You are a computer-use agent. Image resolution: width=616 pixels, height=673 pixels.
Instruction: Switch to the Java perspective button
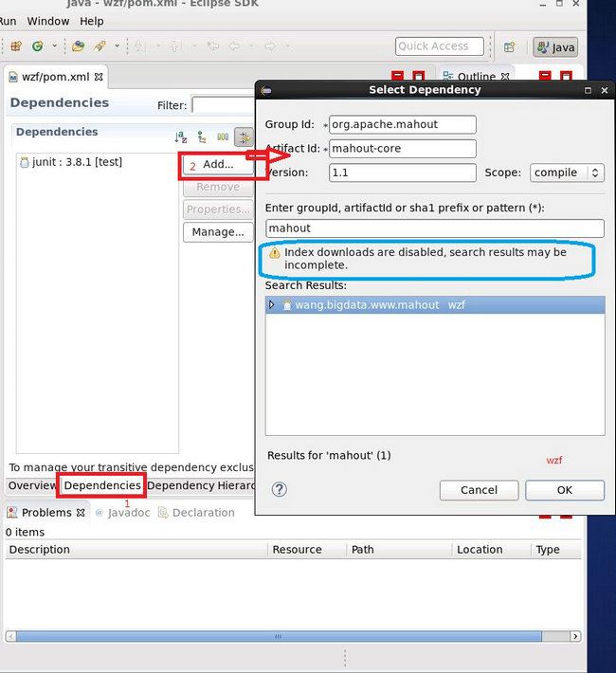pyautogui.click(x=555, y=47)
